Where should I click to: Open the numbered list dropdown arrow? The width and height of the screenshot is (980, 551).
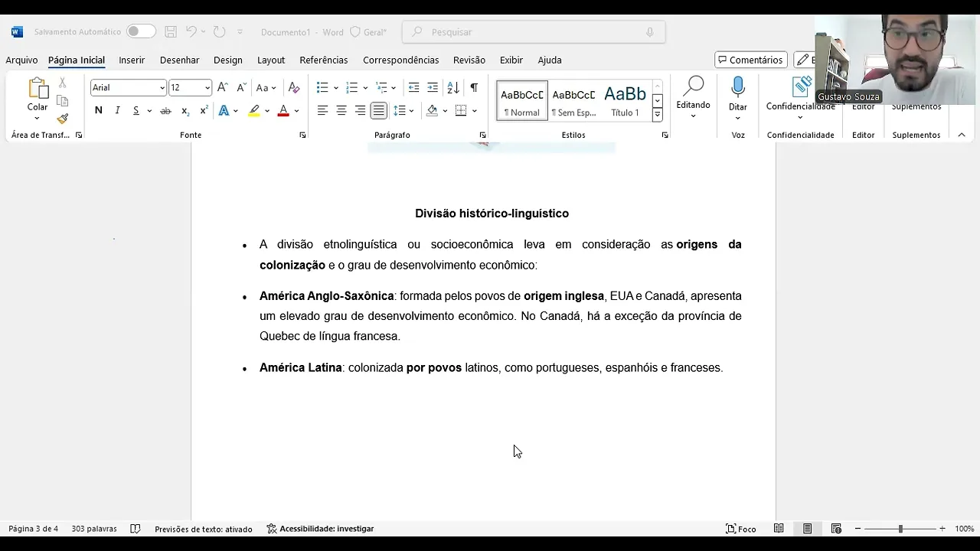coord(365,88)
